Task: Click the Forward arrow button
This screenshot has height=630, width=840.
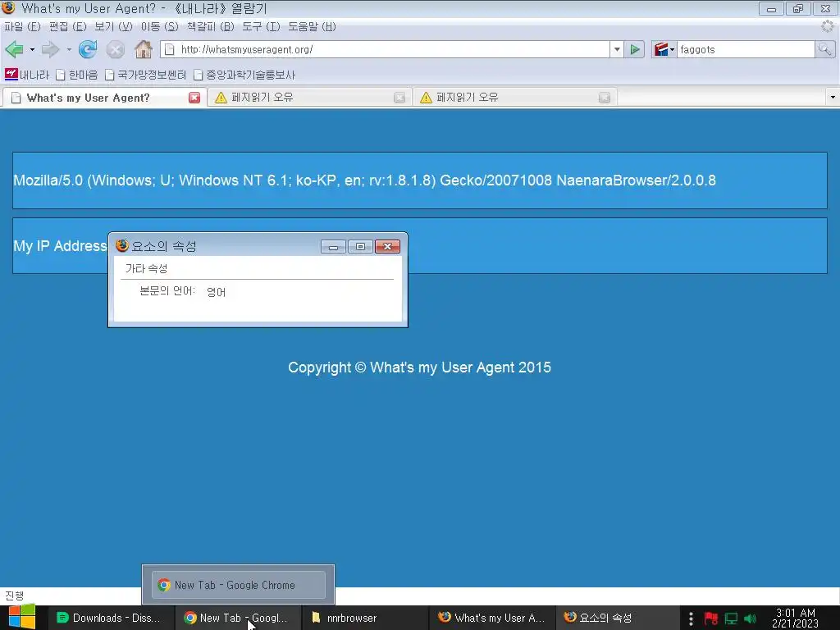Action: (50, 49)
